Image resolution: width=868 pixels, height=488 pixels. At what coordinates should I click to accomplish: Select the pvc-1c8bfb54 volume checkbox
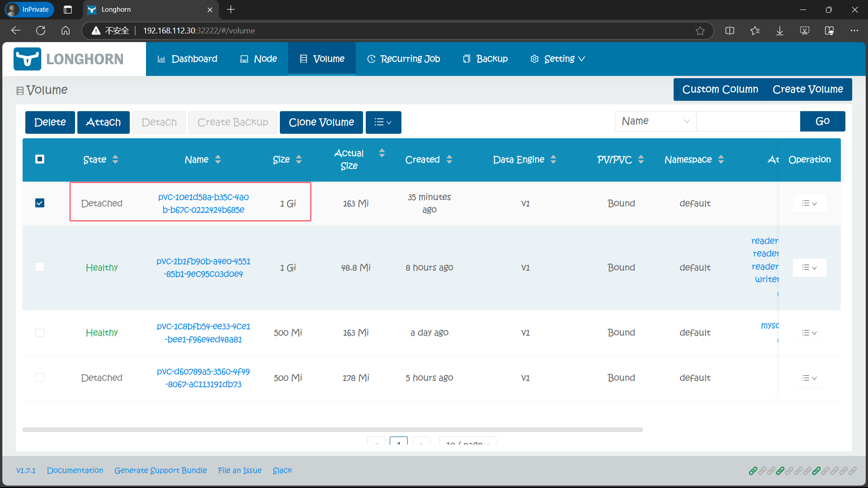tap(40, 333)
